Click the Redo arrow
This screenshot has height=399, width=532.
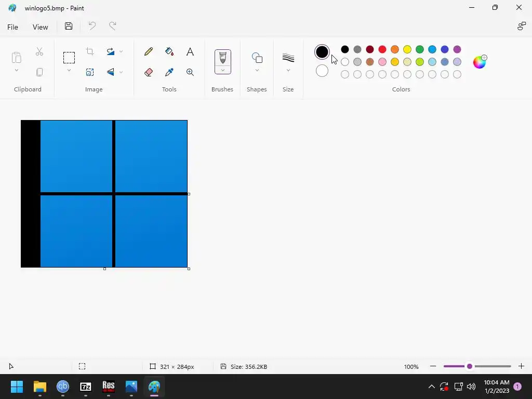[x=112, y=26]
